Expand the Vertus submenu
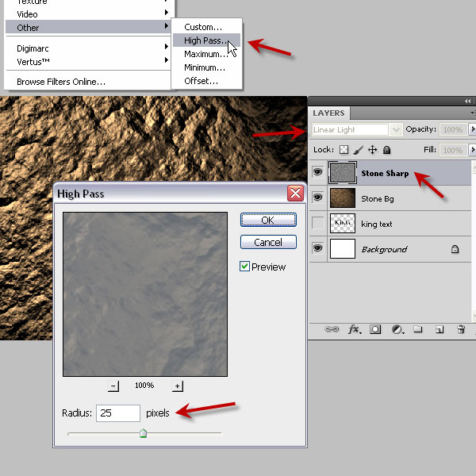The height and width of the screenshot is (476, 476). point(88,62)
